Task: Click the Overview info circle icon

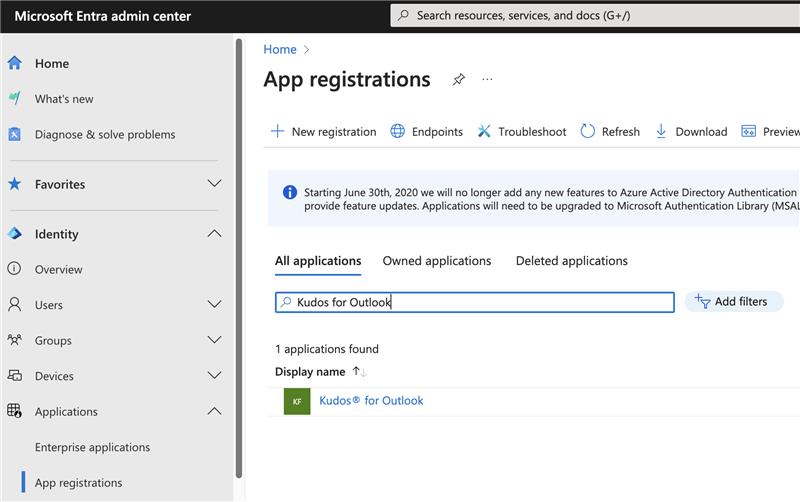Action: click(14, 269)
